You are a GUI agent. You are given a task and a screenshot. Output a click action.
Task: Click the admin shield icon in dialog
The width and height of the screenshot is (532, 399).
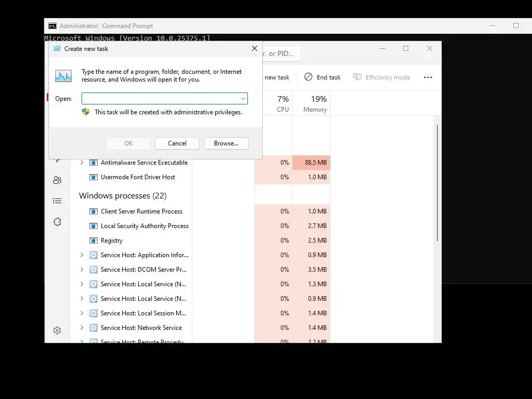(86, 112)
